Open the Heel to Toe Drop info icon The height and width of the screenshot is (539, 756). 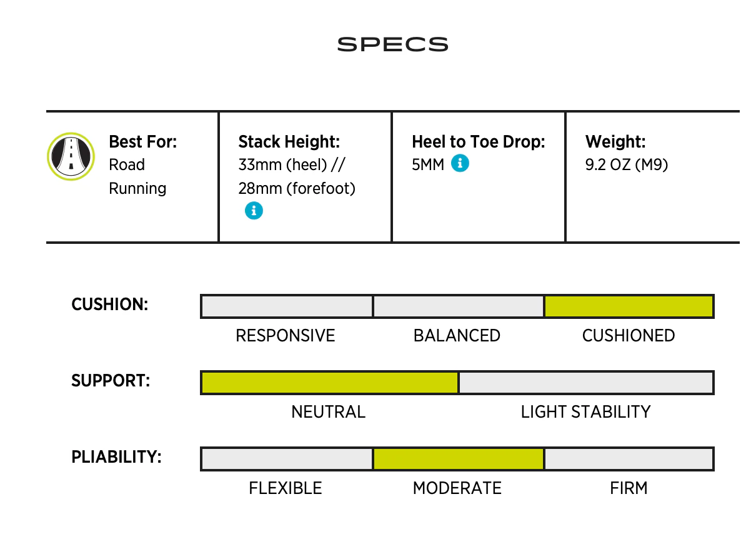click(x=460, y=164)
